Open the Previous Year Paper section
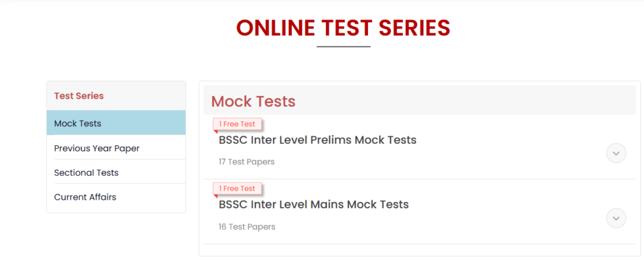The height and width of the screenshot is (260, 644). pyautogui.click(x=97, y=148)
